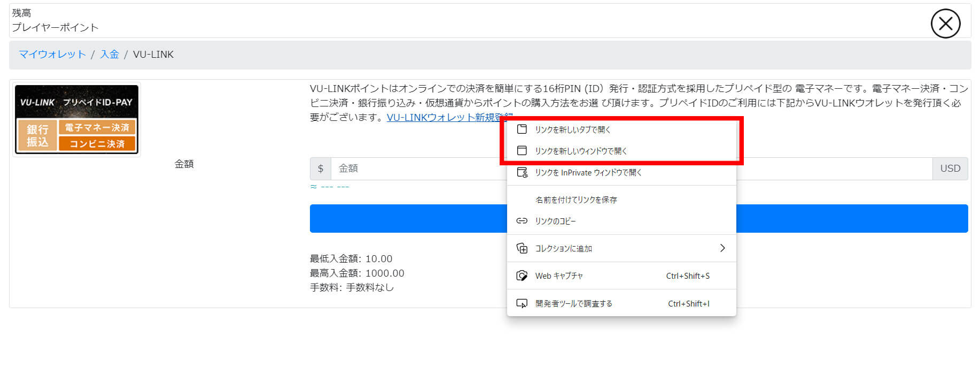Click the Ctrl+Shift+S shortcut text

pos(688,276)
